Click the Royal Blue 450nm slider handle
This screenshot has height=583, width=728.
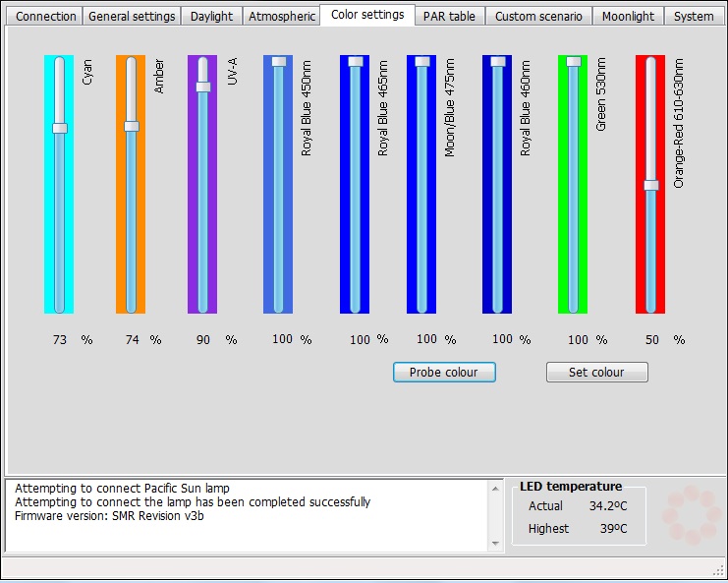(x=279, y=61)
